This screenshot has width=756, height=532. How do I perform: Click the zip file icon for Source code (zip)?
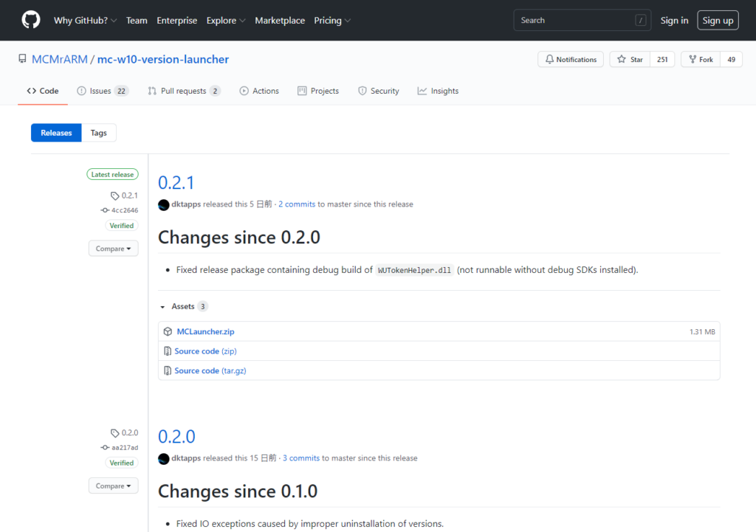click(x=168, y=351)
